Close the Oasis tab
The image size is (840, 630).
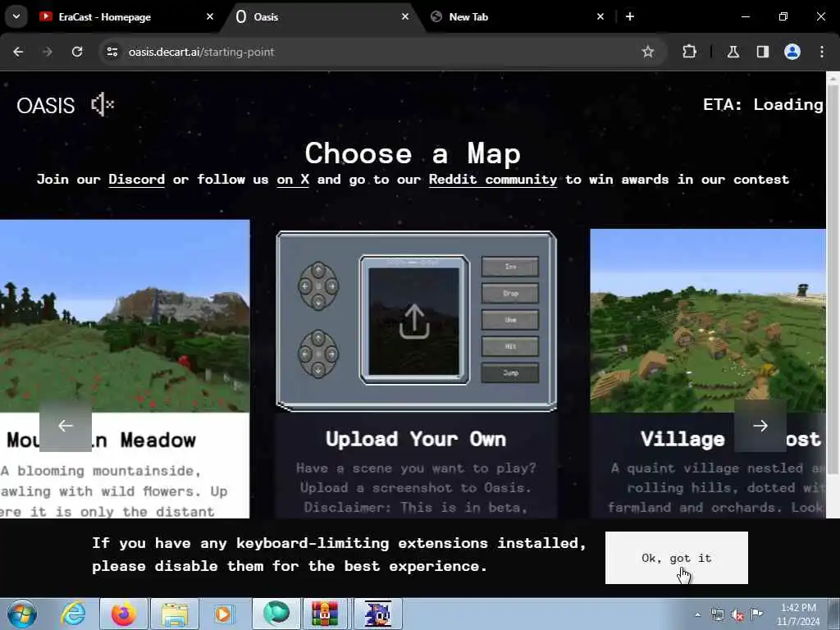pyautogui.click(x=405, y=16)
